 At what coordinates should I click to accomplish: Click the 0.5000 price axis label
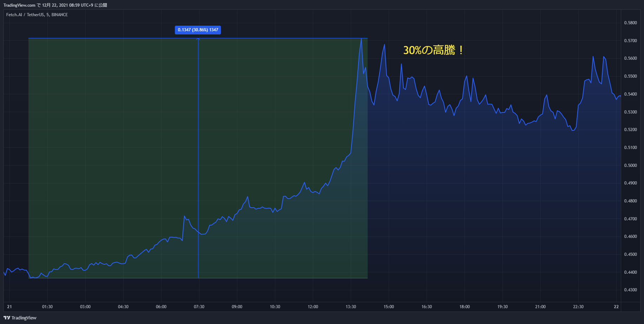pyautogui.click(x=630, y=166)
